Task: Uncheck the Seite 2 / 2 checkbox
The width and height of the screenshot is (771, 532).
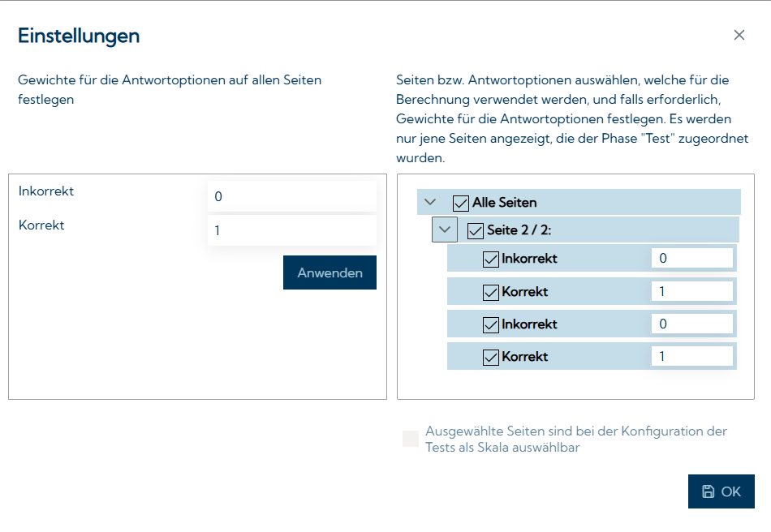Action: click(476, 231)
